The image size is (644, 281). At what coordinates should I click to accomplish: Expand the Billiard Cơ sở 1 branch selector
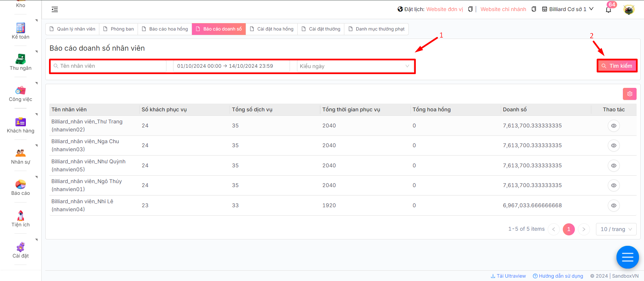(x=568, y=9)
